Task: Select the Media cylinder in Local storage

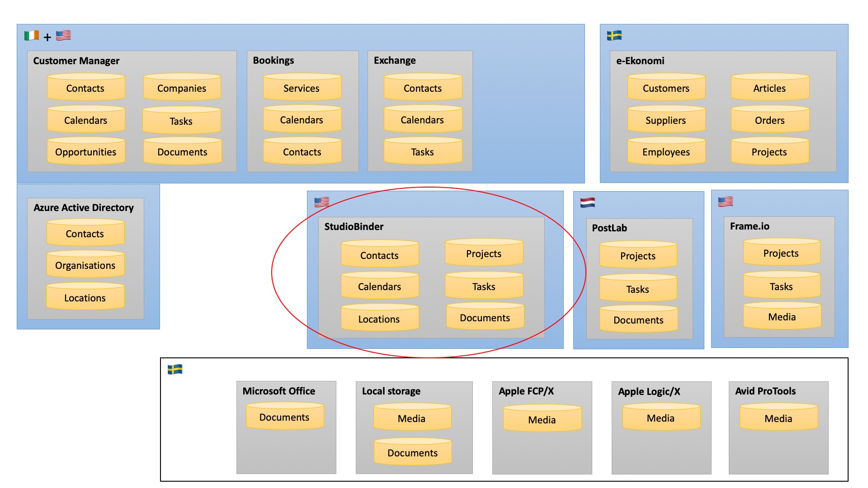Action: tap(412, 417)
